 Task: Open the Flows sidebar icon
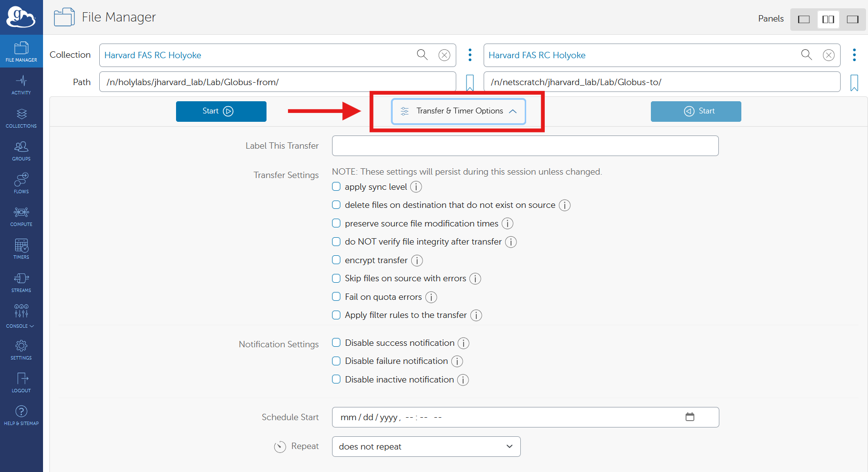pyautogui.click(x=21, y=183)
